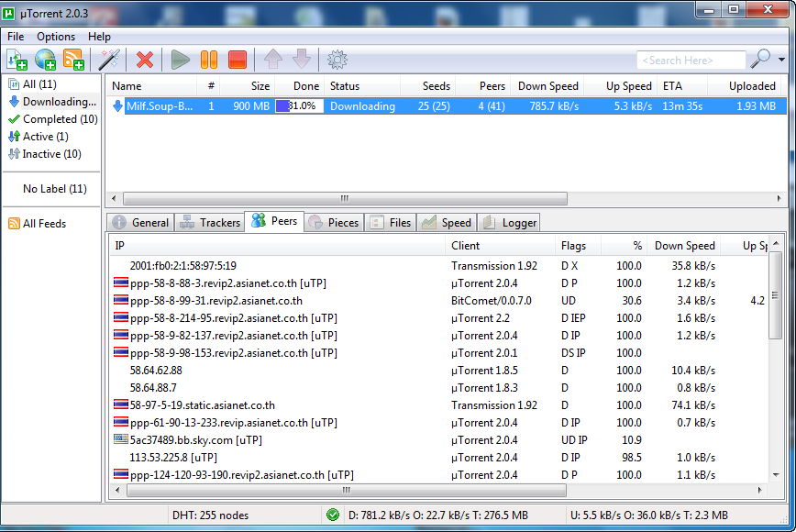
Task: Remove torrent with red X icon
Action: 145,60
